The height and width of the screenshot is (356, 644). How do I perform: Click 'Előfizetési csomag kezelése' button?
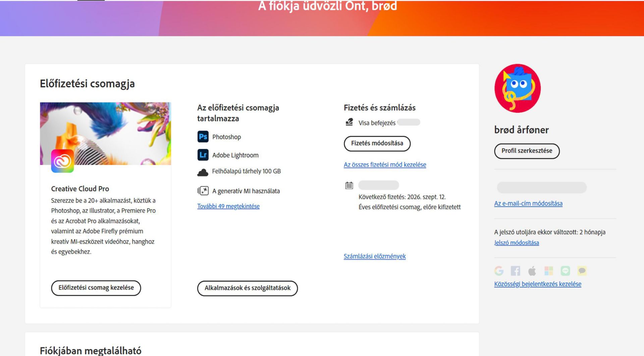click(96, 288)
